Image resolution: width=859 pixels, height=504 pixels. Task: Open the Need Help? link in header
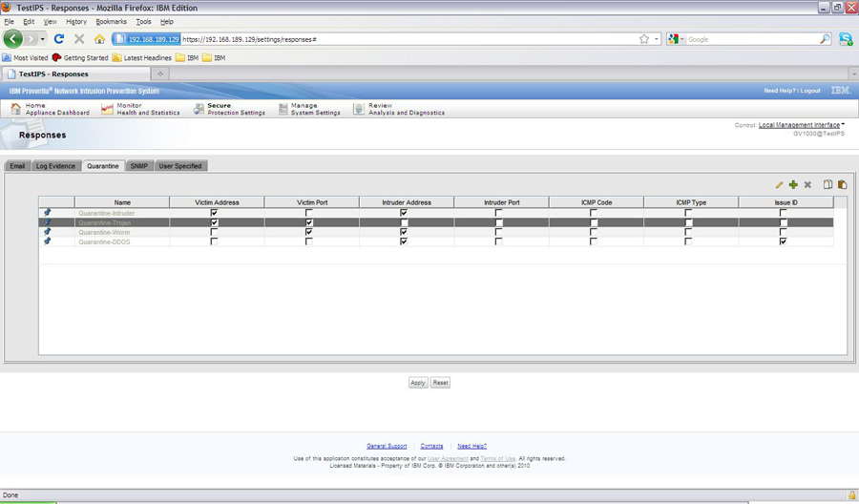[780, 91]
